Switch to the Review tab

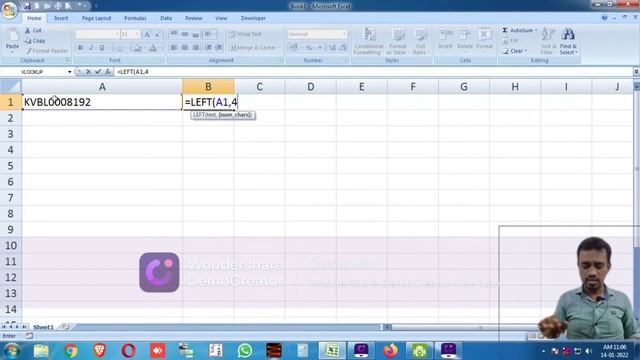pos(193,18)
